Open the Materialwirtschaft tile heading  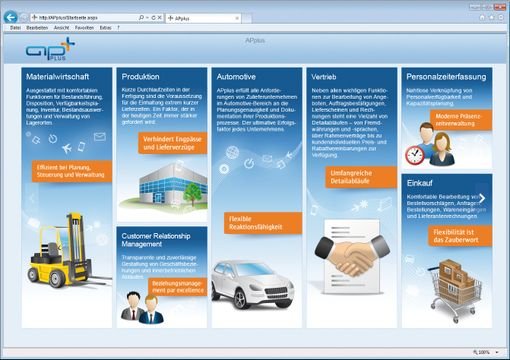(x=58, y=77)
